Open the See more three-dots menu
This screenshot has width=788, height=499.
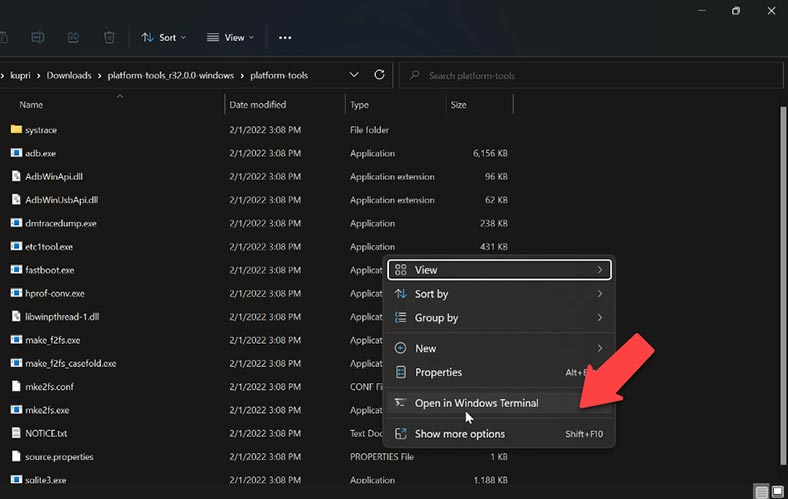(285, 37)
